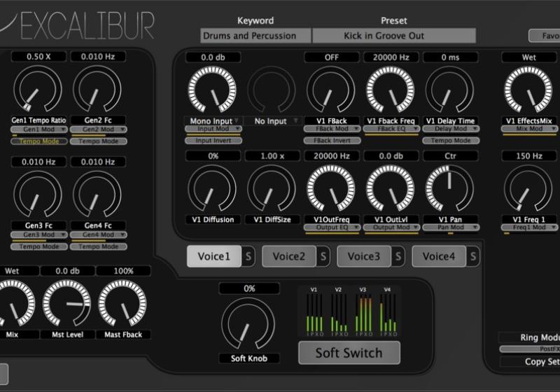Click the Mast Fback knob
Viewport: 560px width, 392px height.
pyautogui.click(x=122, y=304)
